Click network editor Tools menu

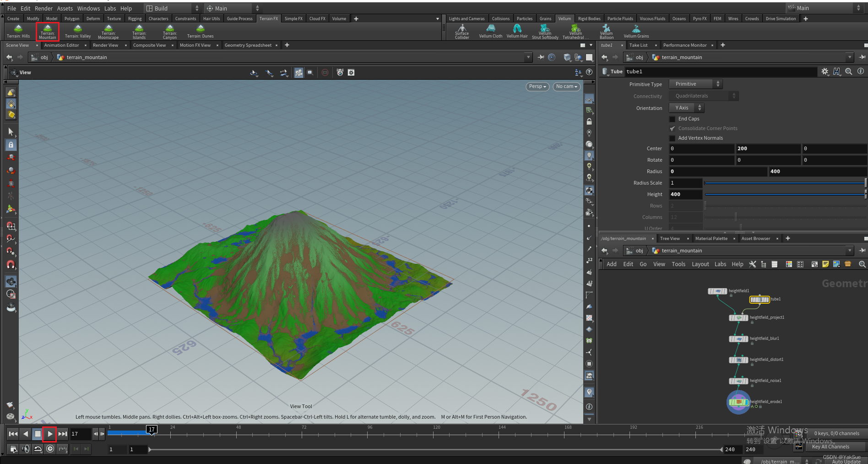[678, 264]
